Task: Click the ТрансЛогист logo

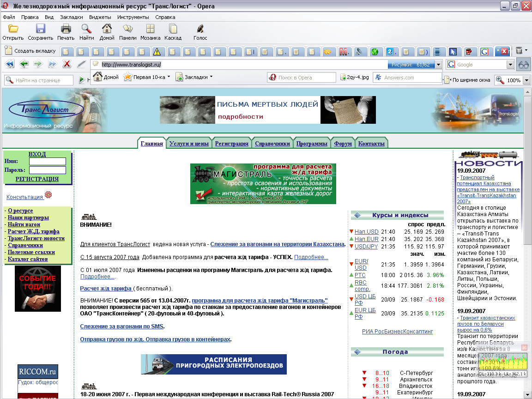Action: 46,109
